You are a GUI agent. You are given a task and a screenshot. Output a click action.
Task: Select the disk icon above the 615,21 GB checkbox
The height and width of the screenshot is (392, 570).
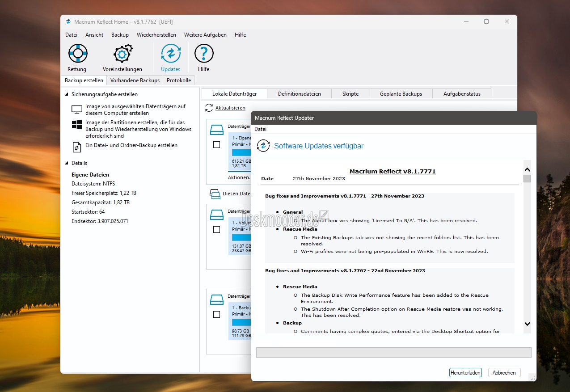tap(217, 130)
